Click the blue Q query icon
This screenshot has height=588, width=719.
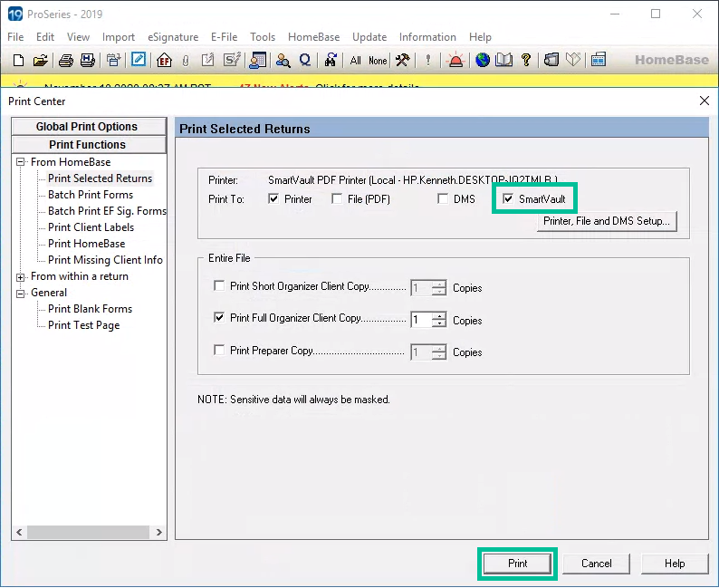(x=305, y=60)
